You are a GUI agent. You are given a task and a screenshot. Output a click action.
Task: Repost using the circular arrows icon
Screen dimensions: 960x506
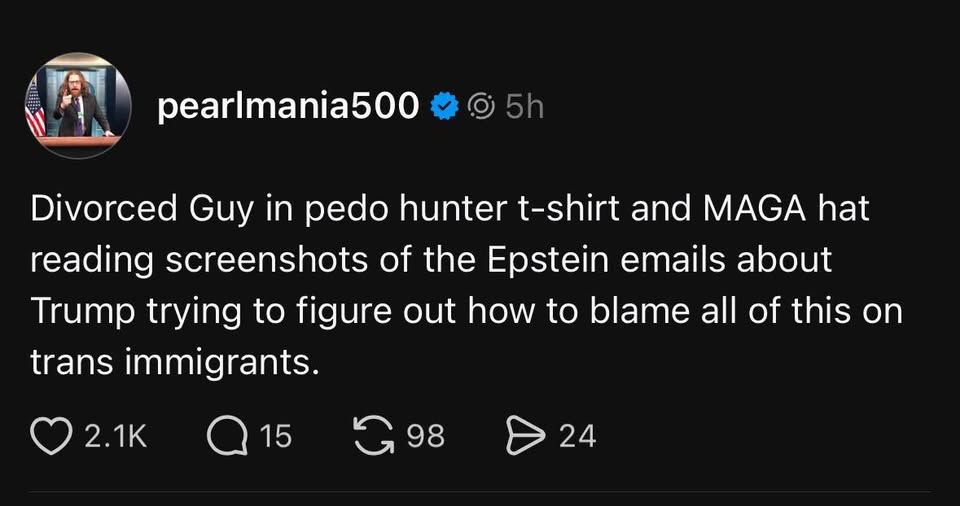click(x=376, y=435)
